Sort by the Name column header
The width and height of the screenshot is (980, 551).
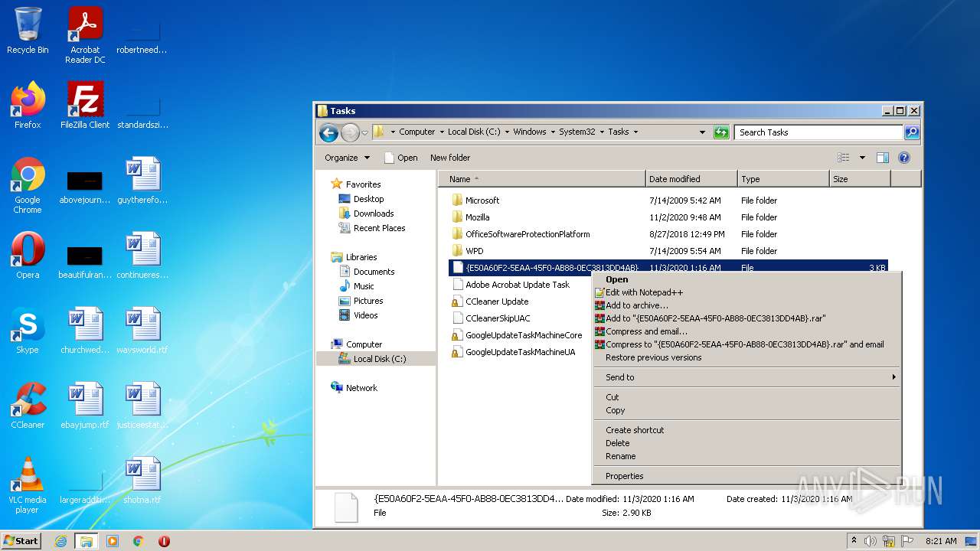pos(542,179)
